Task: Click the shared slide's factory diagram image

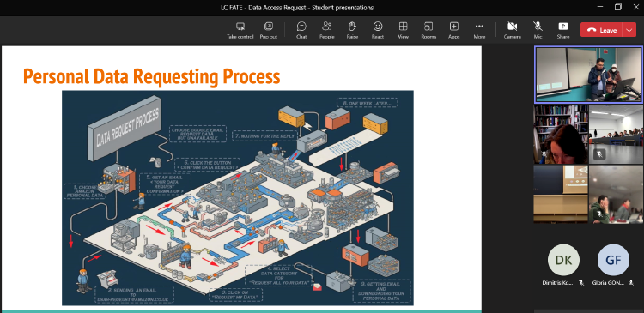Action: [237, 198]
